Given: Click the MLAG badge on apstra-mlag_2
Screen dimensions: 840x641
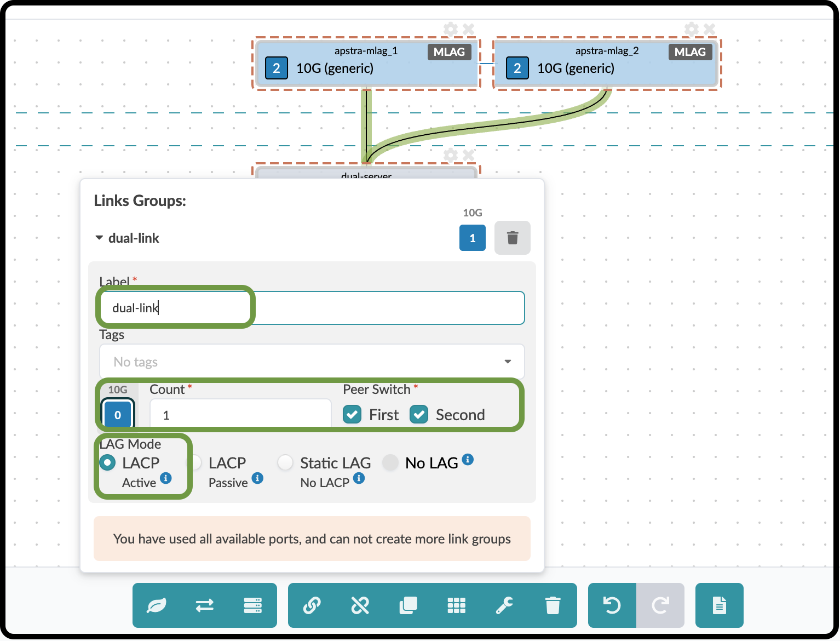Looking at the screenshot, I should point(690,52).
